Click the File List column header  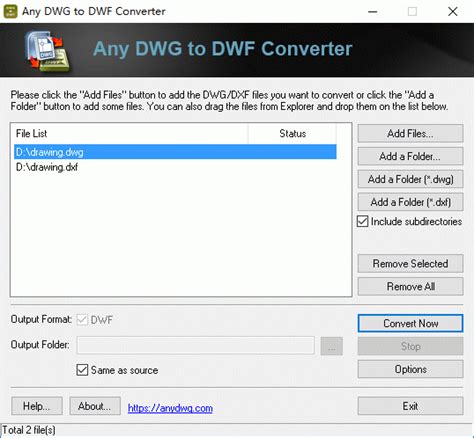pos(129,134)
